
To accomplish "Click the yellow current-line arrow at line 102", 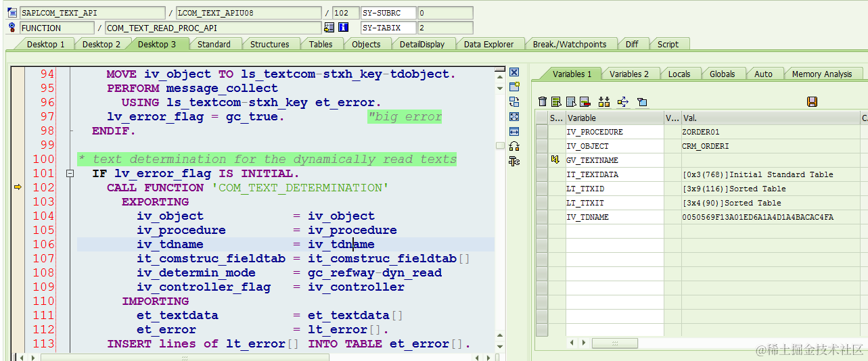I will (18, 187).
